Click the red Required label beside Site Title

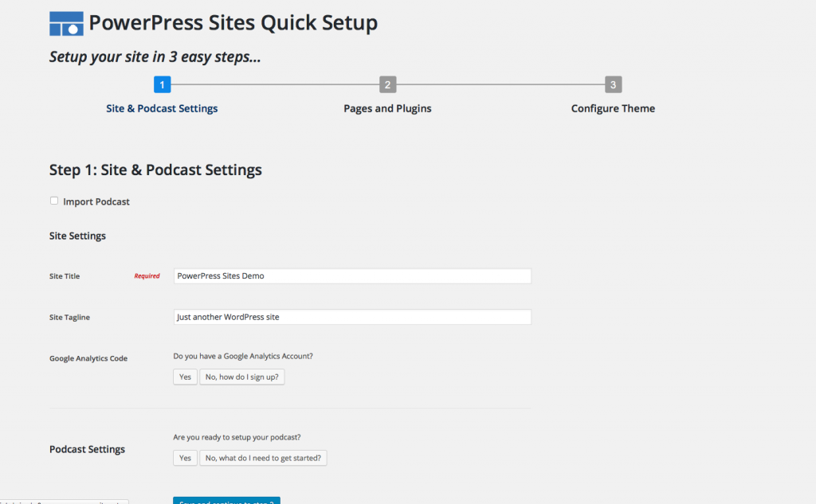pos(147,276)
